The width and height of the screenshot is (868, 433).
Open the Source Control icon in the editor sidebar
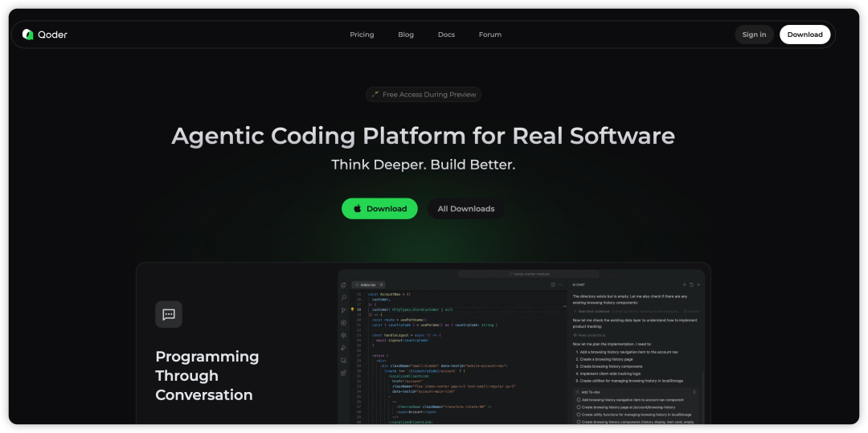click(x=344, y=310)
